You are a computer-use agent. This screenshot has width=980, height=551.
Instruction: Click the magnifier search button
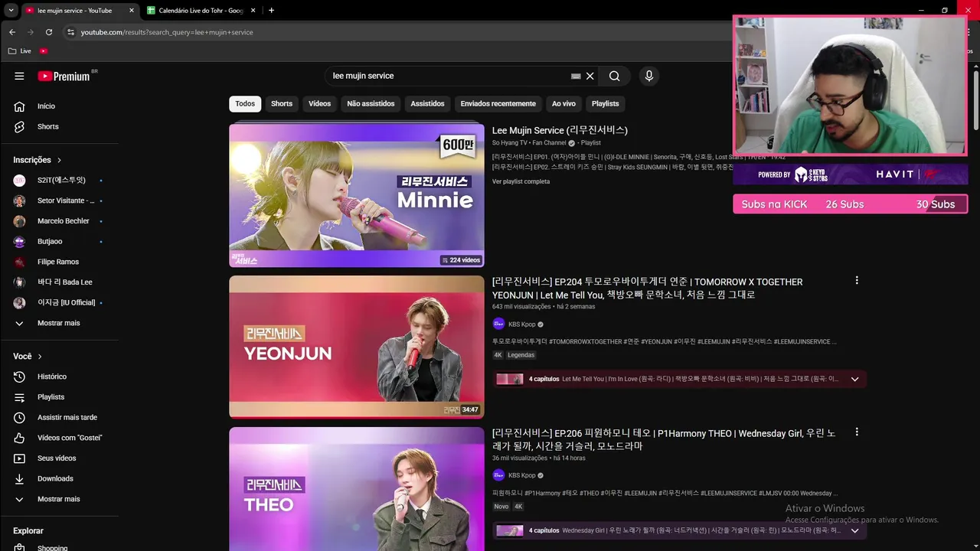click(614, 76)
